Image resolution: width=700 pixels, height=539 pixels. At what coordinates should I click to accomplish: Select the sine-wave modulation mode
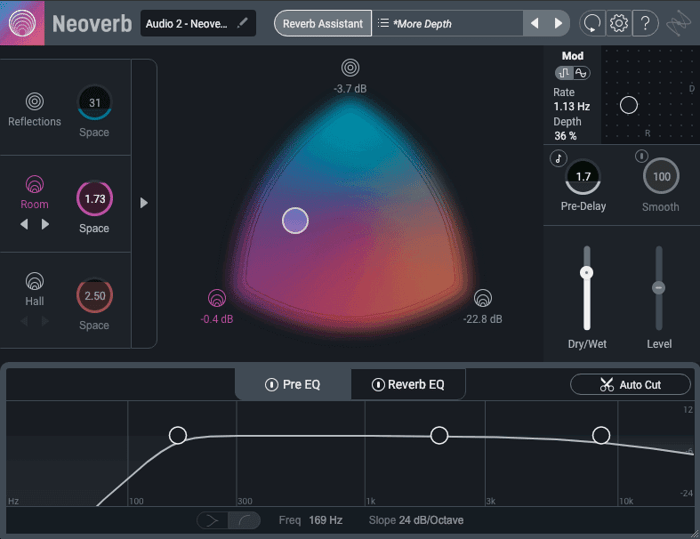[x=581, y=73]
